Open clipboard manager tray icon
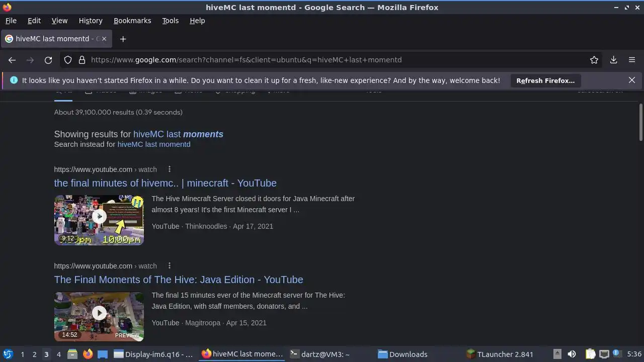Image resolution: width=644 pixels, height=362 pixels. point(591,354)
